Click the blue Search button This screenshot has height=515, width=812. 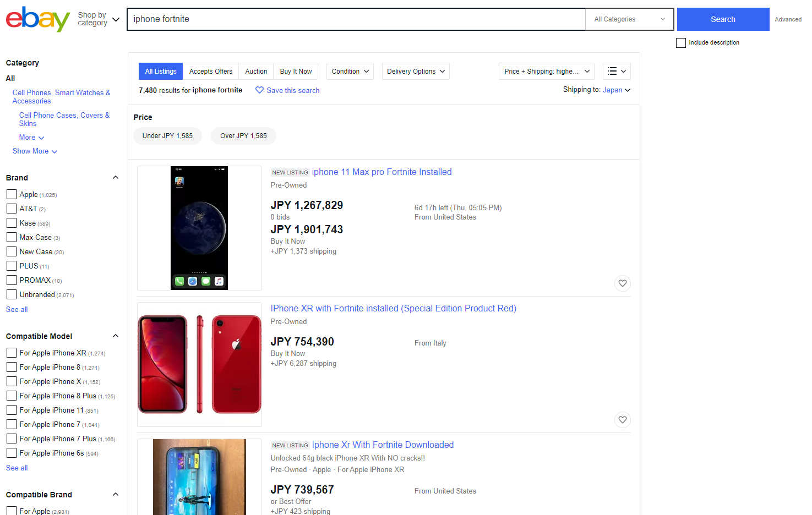tap(723, 19)
